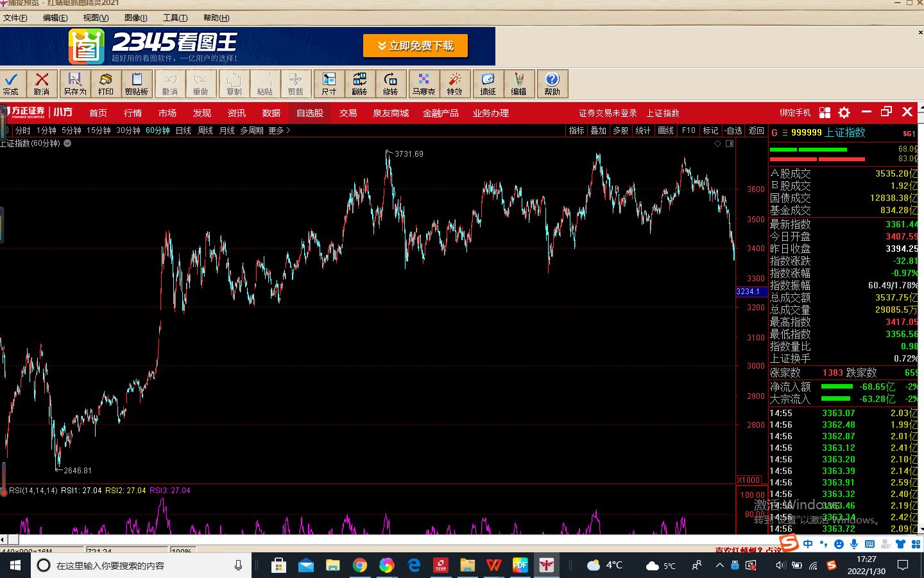
Task: Switch to 行情 tab
Action: (133, 113)
